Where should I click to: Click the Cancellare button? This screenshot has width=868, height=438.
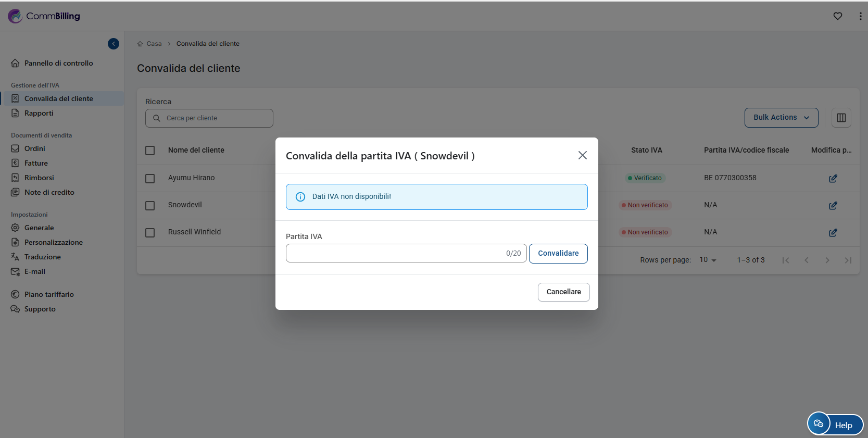pos(563,292)
